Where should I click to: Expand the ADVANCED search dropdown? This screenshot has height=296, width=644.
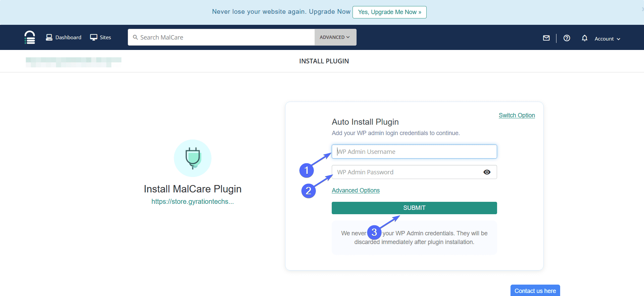tap(335, 37)
